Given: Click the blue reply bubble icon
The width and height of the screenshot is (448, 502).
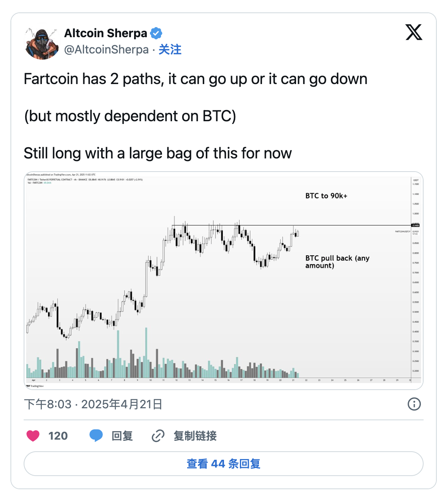Looking at the screenshot, I should click(x=96, y=436).
